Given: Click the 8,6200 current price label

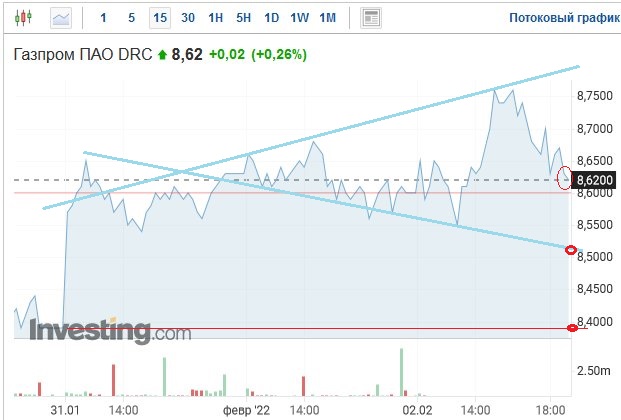Looking at the screenshot, I should coord(595,180).
